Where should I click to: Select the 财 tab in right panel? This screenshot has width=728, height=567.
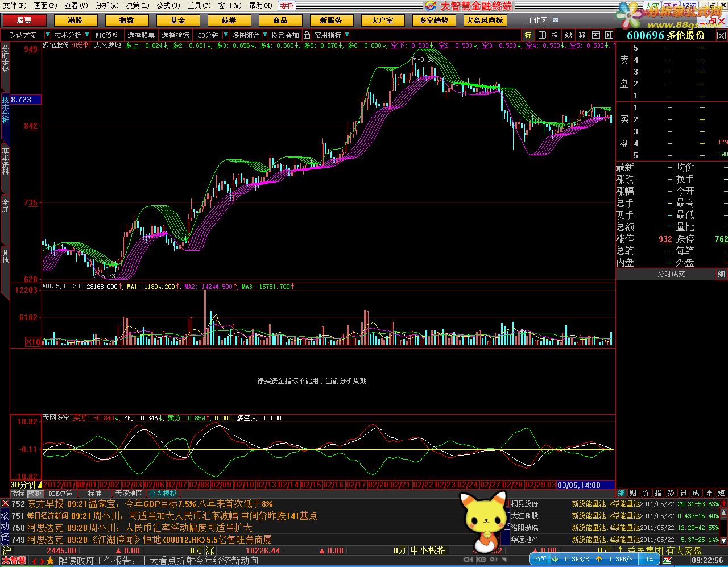click(x=633, y=493)
